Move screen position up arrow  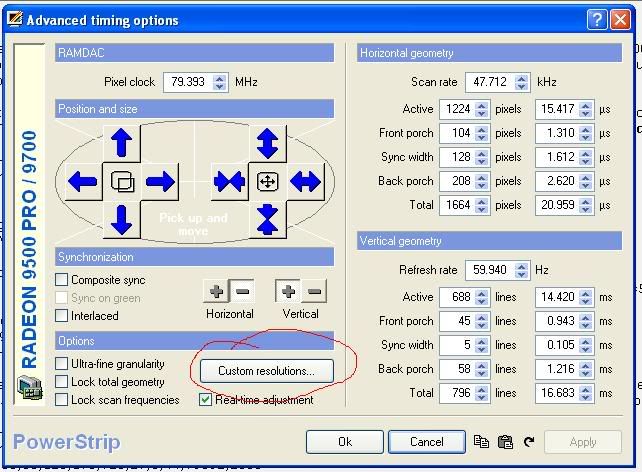coord(122,143)
